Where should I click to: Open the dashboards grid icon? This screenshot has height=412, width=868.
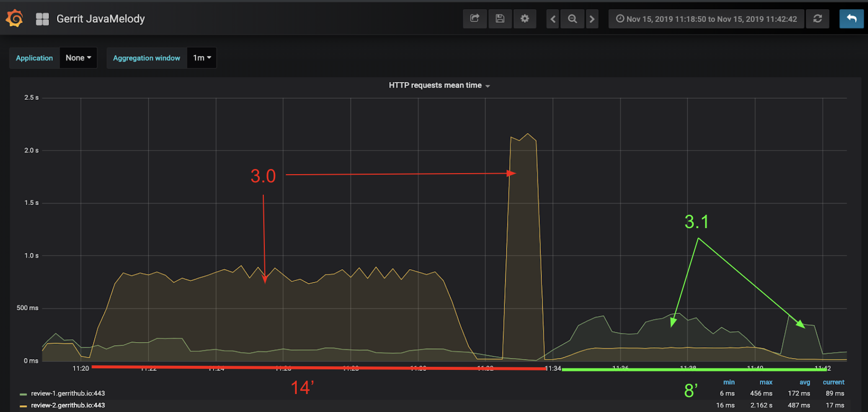pyautogui.click(x=42, y=19)
